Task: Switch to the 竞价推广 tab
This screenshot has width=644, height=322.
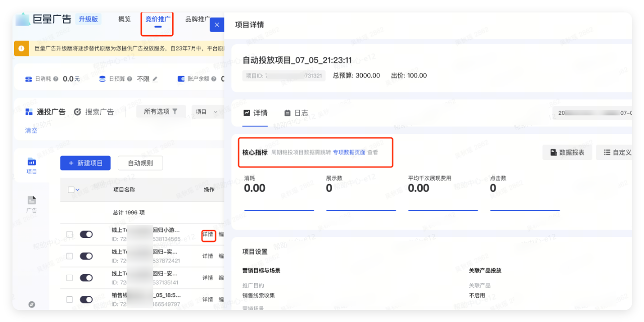Action: (157, 19)
